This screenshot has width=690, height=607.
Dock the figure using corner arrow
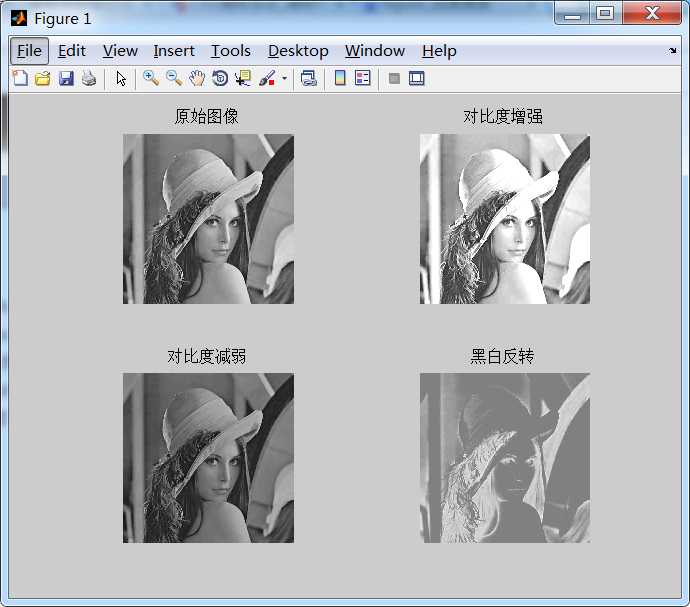(x=672, y=51)
